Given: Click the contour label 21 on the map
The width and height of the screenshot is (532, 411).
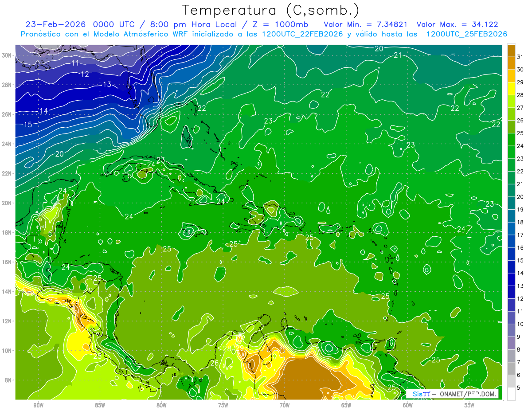Looking at the screenshot, I should [398, 55].
